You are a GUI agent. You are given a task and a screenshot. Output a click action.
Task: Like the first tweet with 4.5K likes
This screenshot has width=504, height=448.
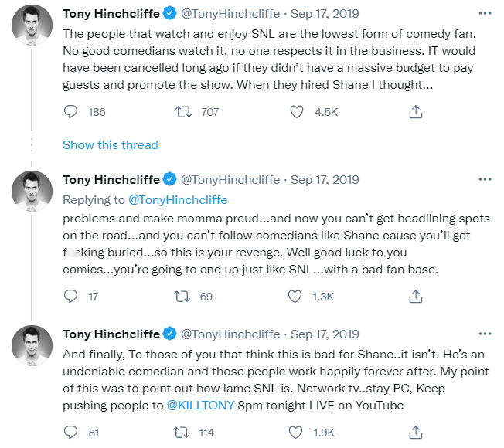click(297, 112)
